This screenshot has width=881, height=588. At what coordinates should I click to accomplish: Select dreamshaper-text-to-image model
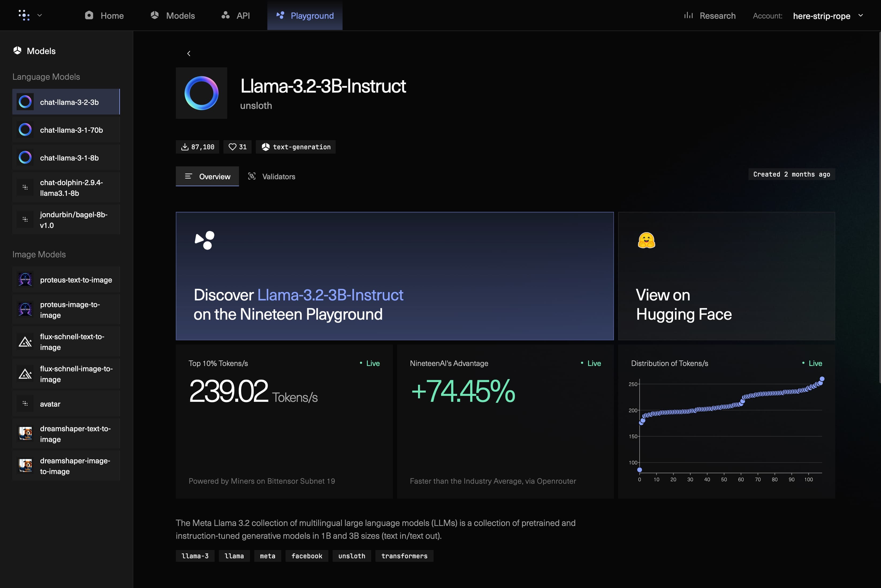click(66, 434)
